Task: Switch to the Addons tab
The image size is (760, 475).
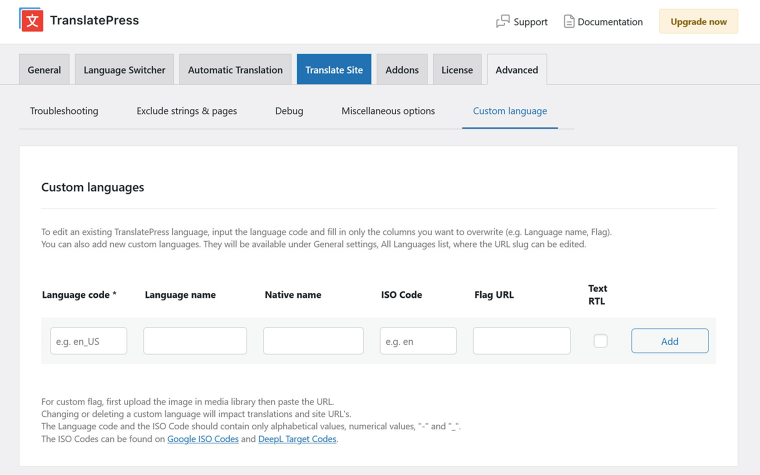Action: point(402,69)
